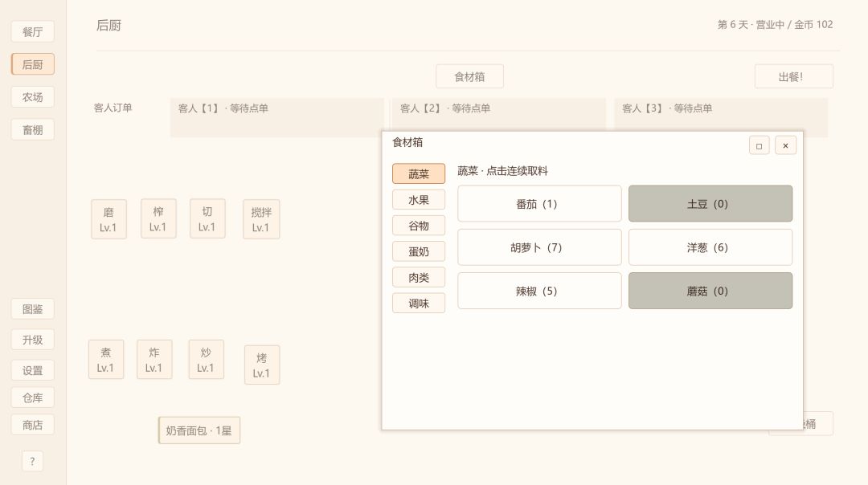Click the 蘑菇 (0) ingredient
Image resolution: width=868 pixels, height=485 pixels.
tap(710, 291)
